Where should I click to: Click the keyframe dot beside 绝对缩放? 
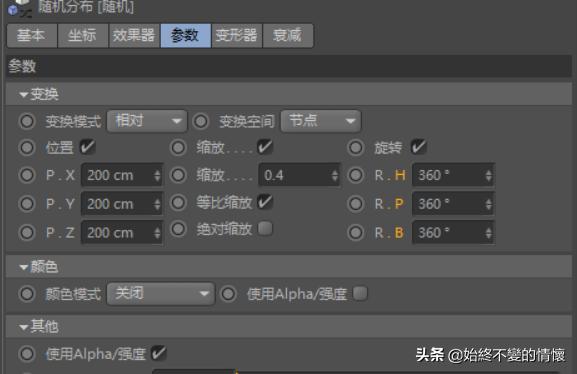tap(179, 229)
